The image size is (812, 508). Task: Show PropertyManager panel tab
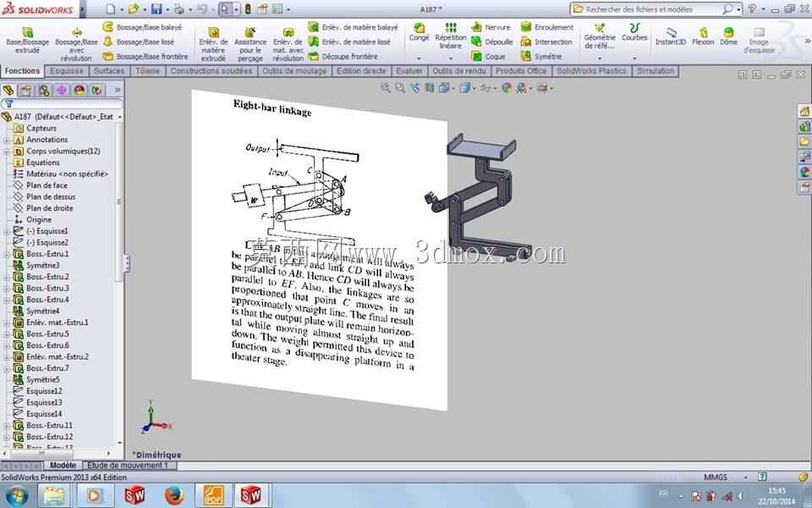click(25, 91)
